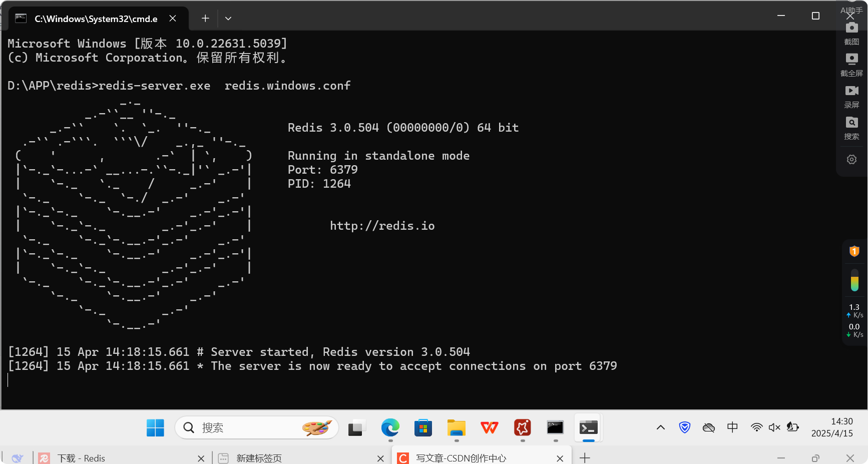868x464 pixels.
Task: Open the red star app in taskbar
Action: click(x=522, y=428)
